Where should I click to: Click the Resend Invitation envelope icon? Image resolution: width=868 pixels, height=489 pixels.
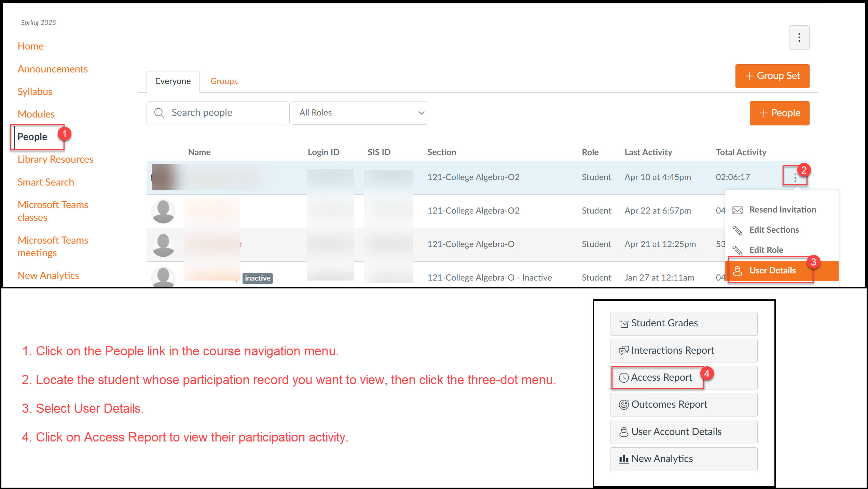tap(738, 210)
